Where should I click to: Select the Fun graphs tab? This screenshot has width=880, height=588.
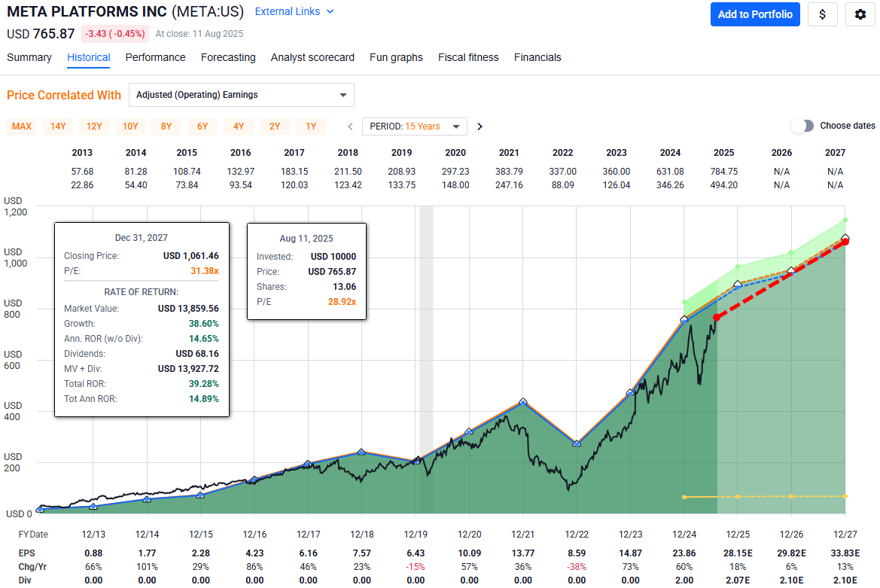point(396,57)
